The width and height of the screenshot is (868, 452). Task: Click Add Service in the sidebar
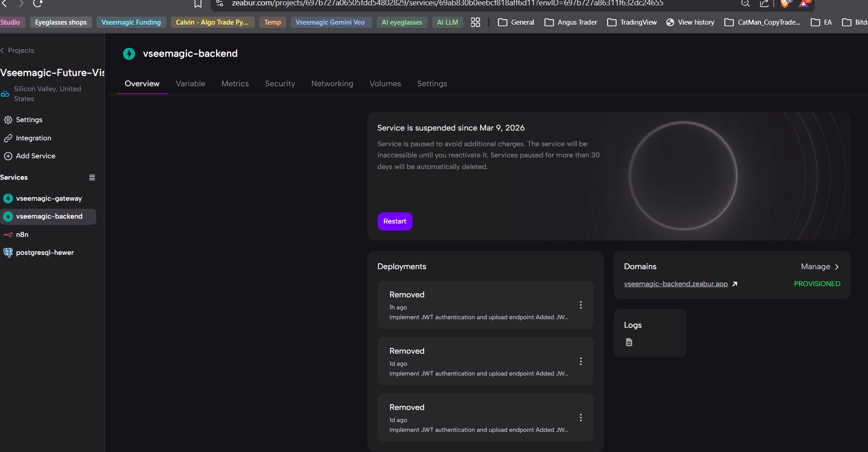coord(35,156)
